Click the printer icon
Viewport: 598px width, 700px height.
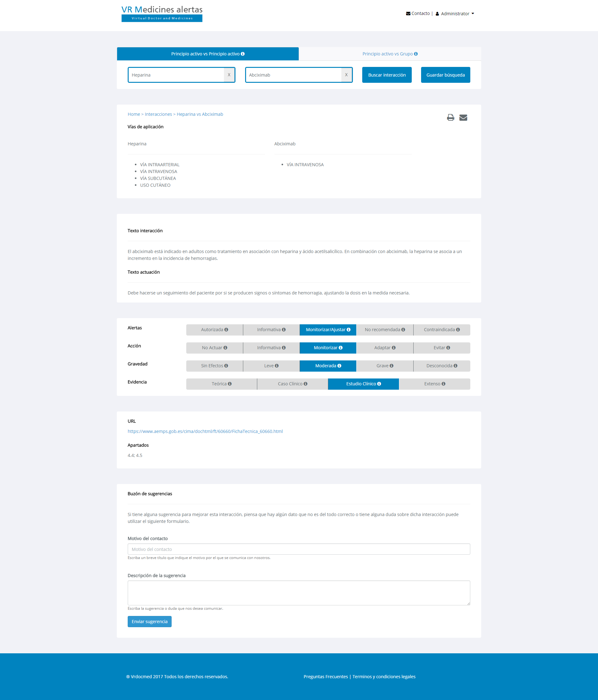pyautogui.click(x=450, y=118)
